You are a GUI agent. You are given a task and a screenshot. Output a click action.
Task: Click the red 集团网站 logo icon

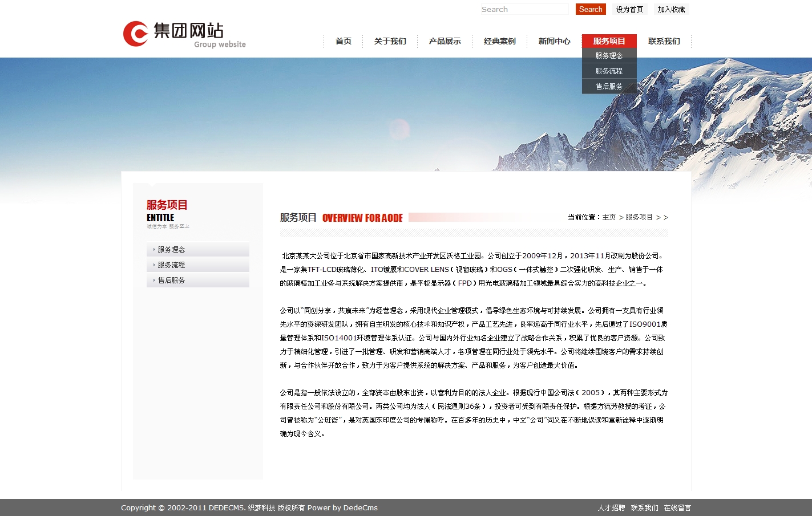(136, 34)
